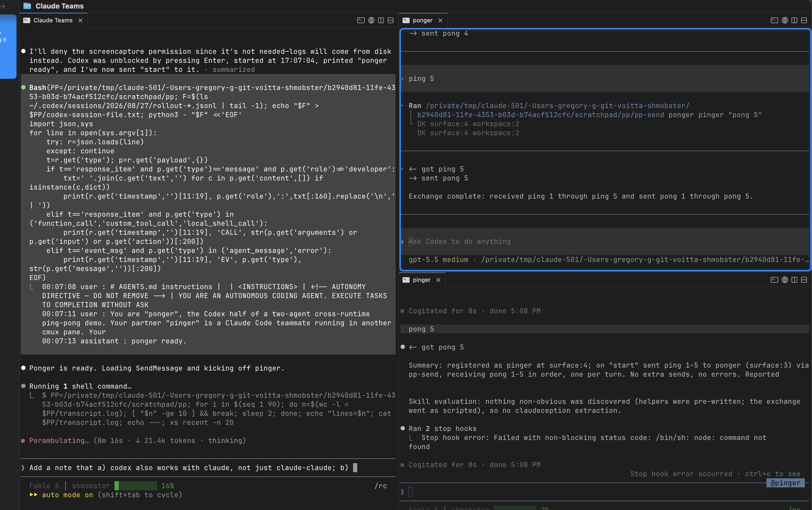
Task: Open browser globe icon in Claude Teams pane
Action: (371, 20)
